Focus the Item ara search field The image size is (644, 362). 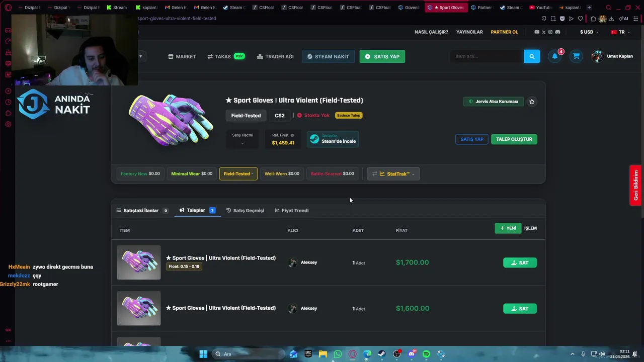tap(487, 56)
